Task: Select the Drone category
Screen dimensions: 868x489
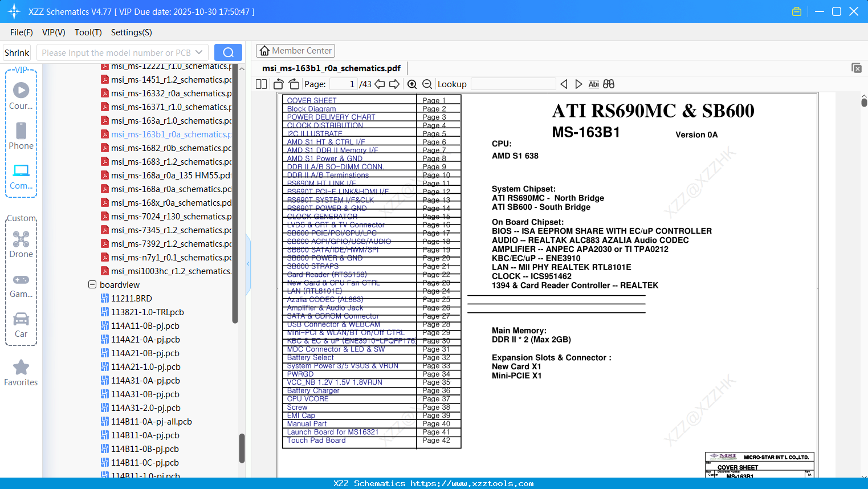Action: point(21,244)
